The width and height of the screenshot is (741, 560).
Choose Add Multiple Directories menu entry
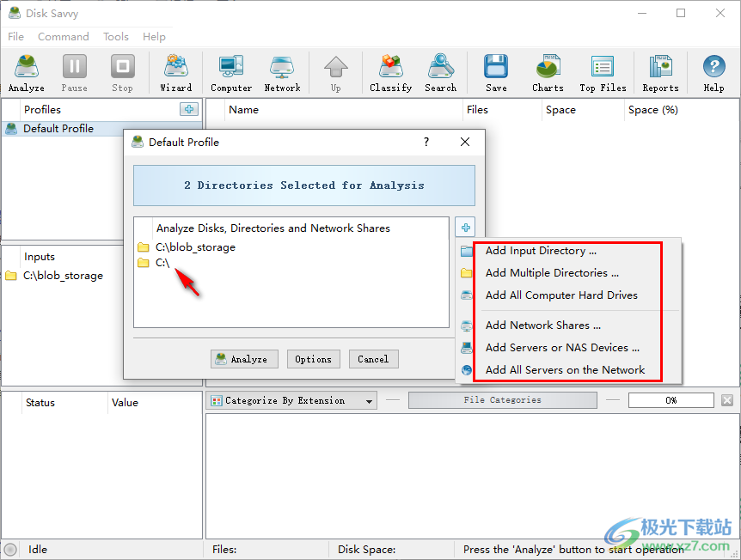pos(568,273)
